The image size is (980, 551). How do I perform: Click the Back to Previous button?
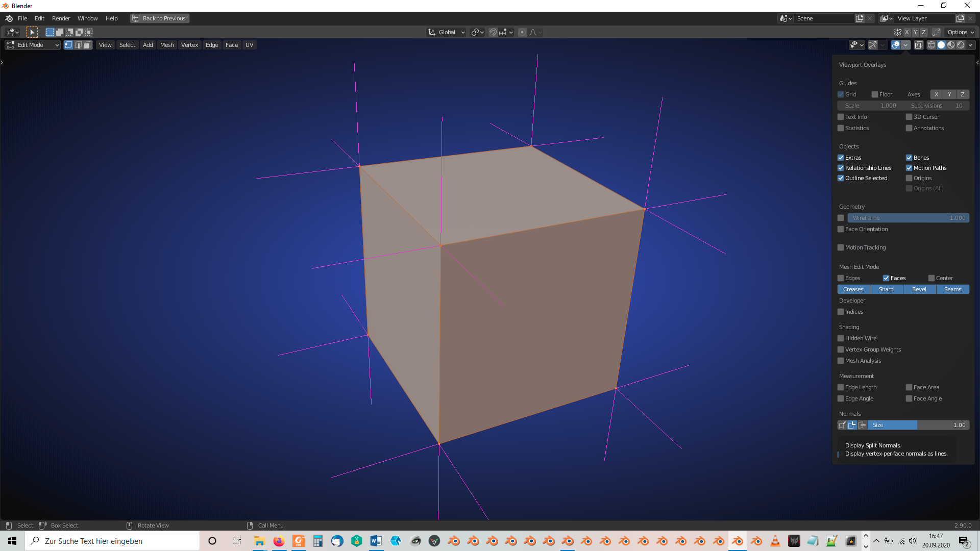pyautogui.click(x=159, y=18)
